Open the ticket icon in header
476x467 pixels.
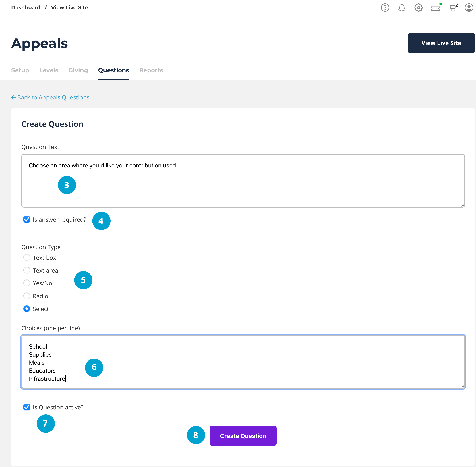pos(435,8)
